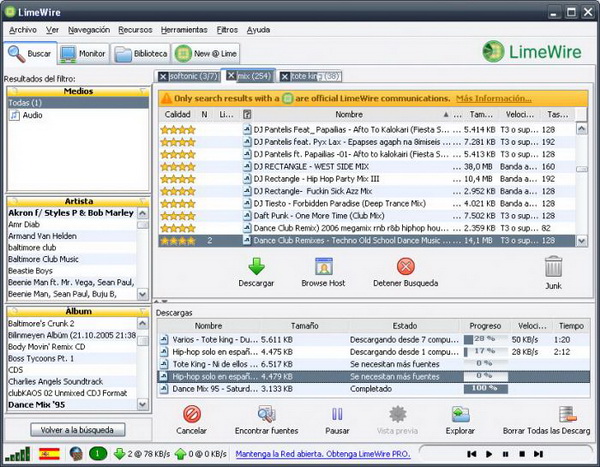Sort downloads by Estado column
600x467 pixels.
click(404, 326)
